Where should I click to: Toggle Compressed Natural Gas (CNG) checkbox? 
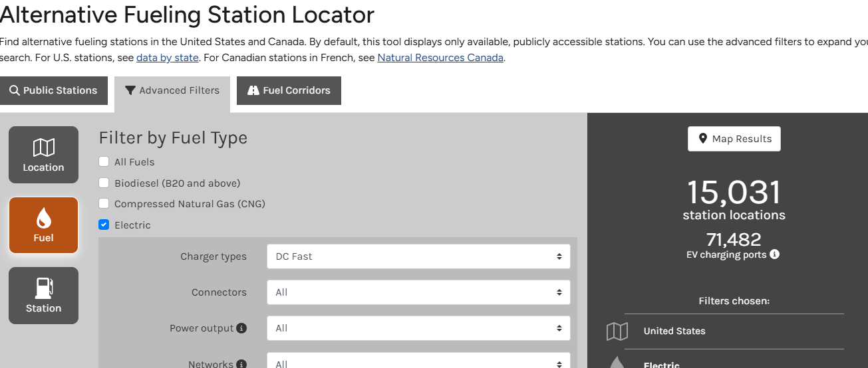coord(104,204)
